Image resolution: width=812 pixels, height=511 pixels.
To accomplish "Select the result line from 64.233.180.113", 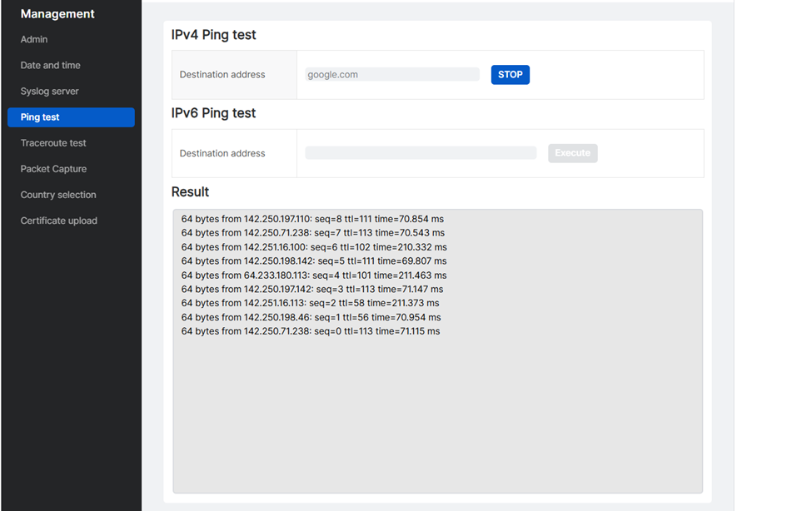I will tap(314, 275).
